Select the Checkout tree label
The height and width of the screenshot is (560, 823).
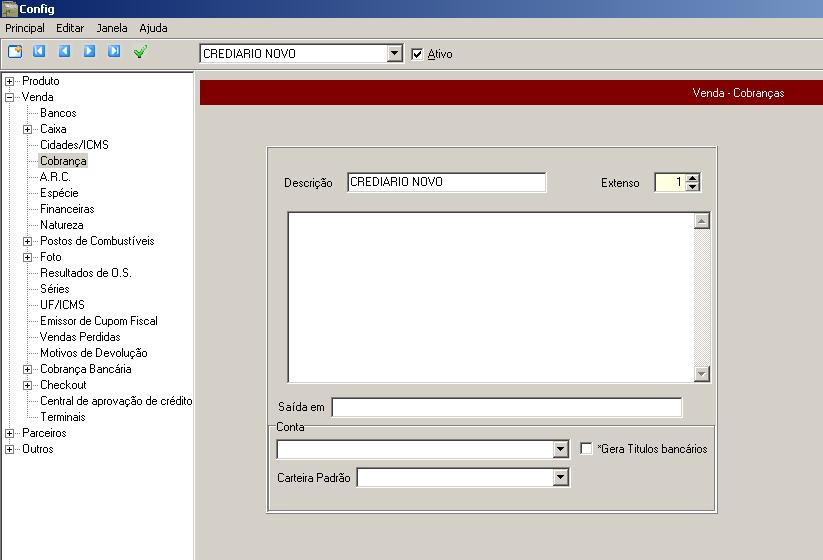(x=63, y=385)
